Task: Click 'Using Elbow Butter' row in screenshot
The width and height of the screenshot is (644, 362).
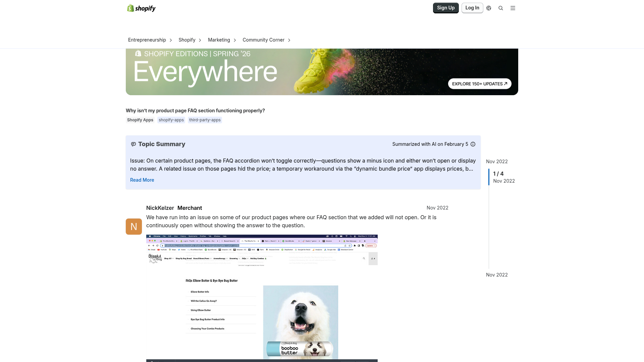Action: tap(221, 310)
